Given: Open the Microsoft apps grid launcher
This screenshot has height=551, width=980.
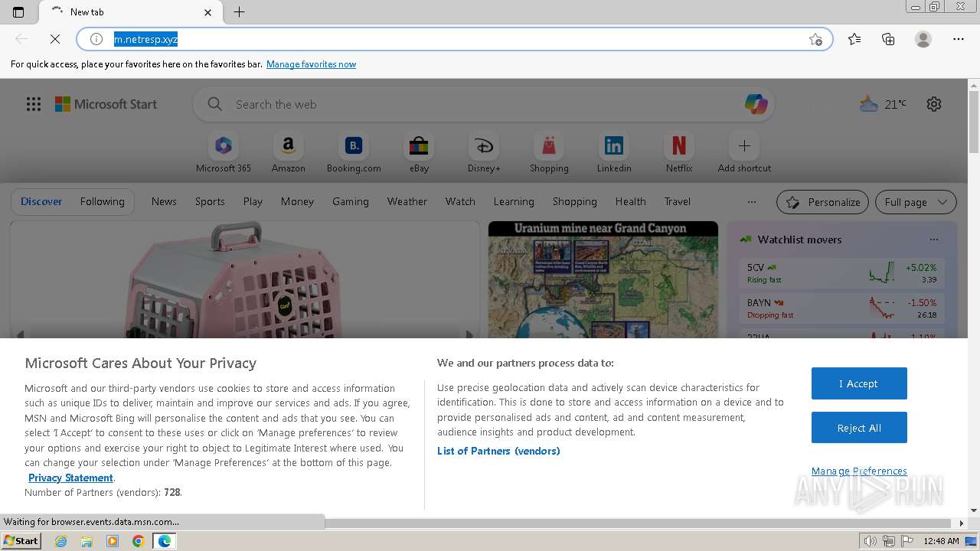Looking at the screenshot, I should [x=34, y=105].
